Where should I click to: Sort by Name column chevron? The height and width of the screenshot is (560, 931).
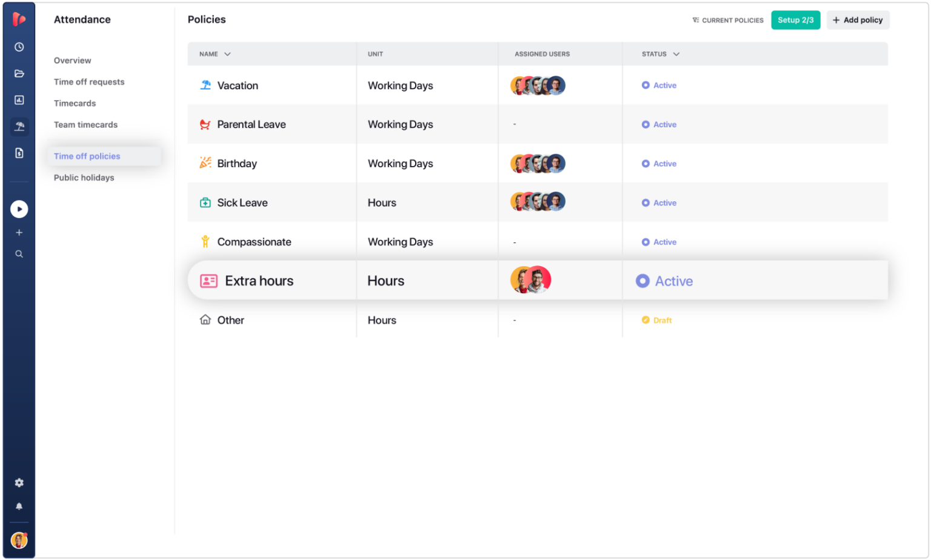tap(227, 54)
